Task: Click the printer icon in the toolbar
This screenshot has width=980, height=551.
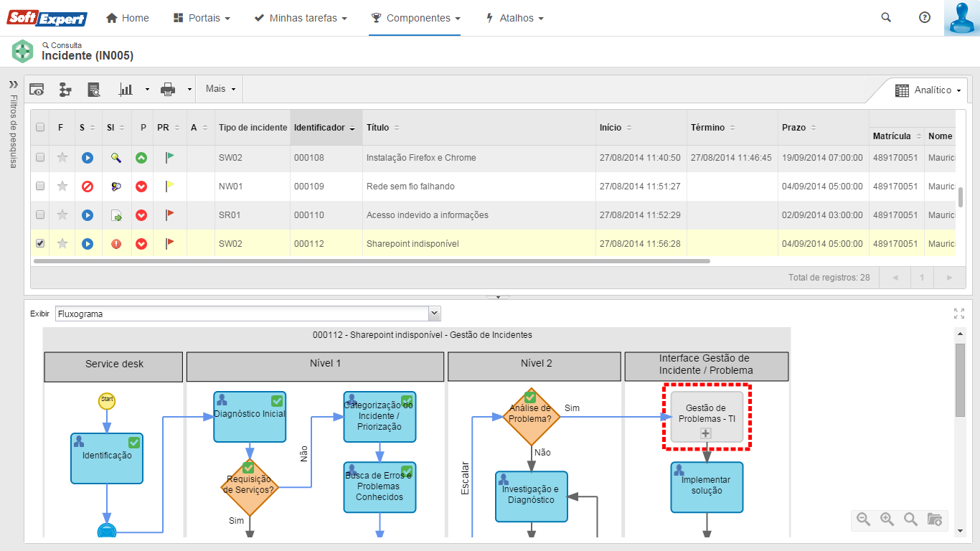Action: tap(168, 90)
